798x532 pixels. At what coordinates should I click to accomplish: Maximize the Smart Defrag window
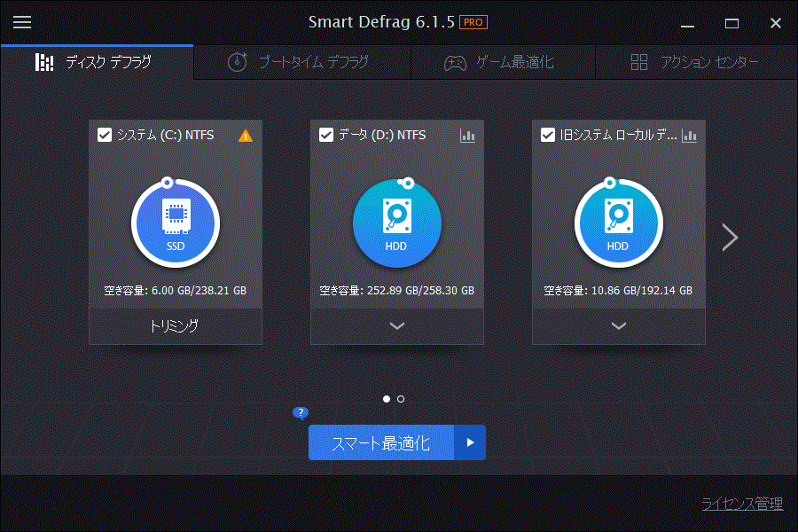coord(731,23)
